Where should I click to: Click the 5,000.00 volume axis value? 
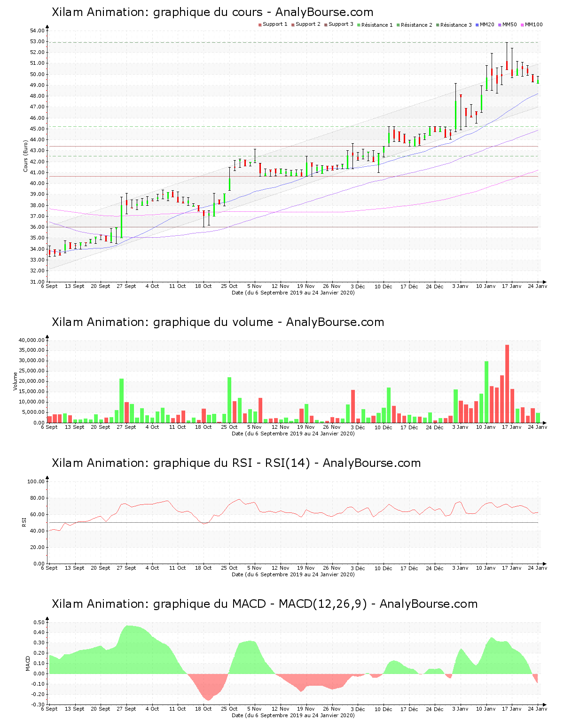point(33,412)
